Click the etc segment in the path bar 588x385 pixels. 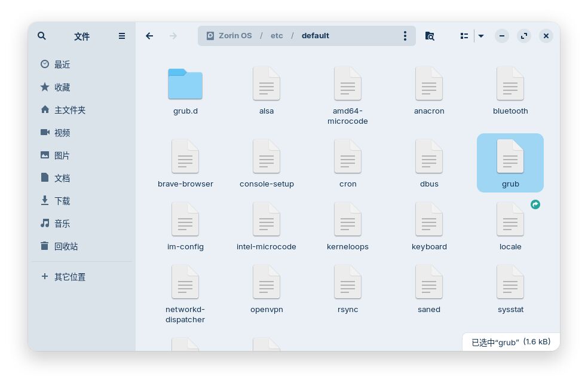(277, 36)
